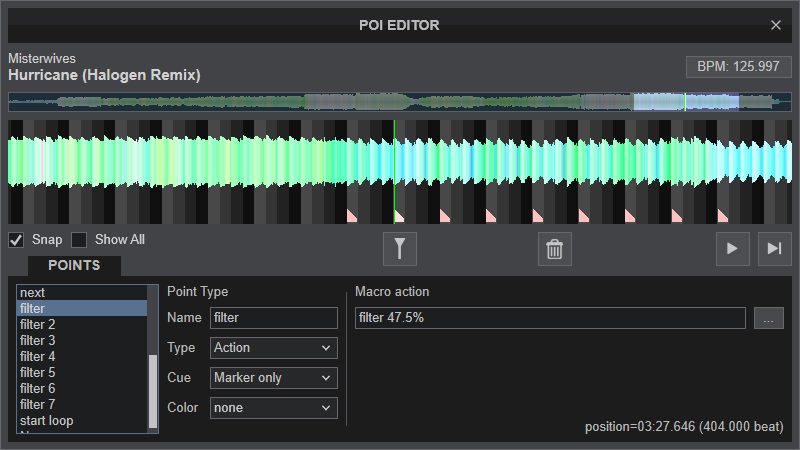
Task: Jump to next point with skip icon
Action: tap(774, 249)
